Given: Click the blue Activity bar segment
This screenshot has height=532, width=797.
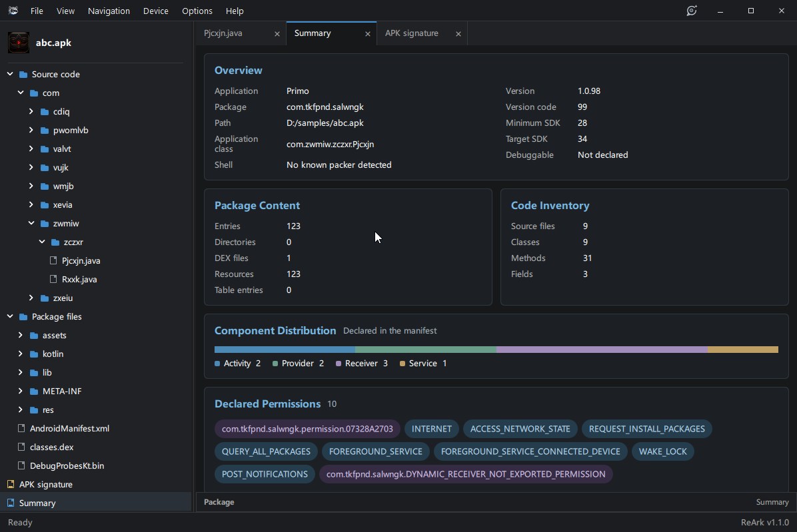Looking at the screenshot, I should coord(285,350).
